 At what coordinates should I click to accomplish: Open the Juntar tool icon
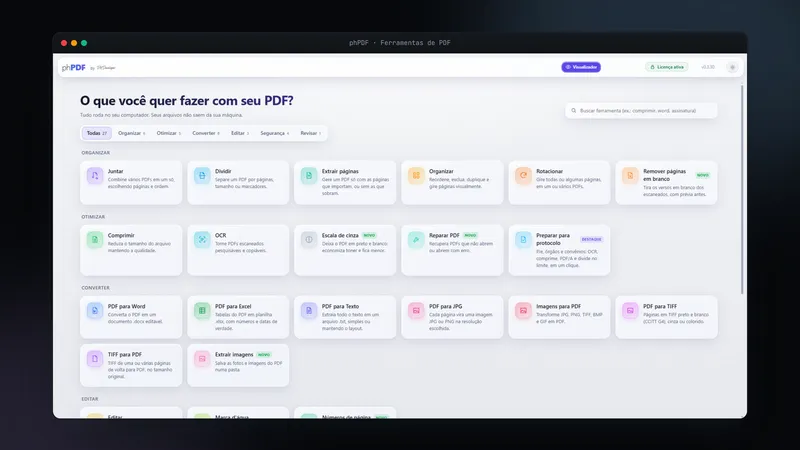pos(95,176)
